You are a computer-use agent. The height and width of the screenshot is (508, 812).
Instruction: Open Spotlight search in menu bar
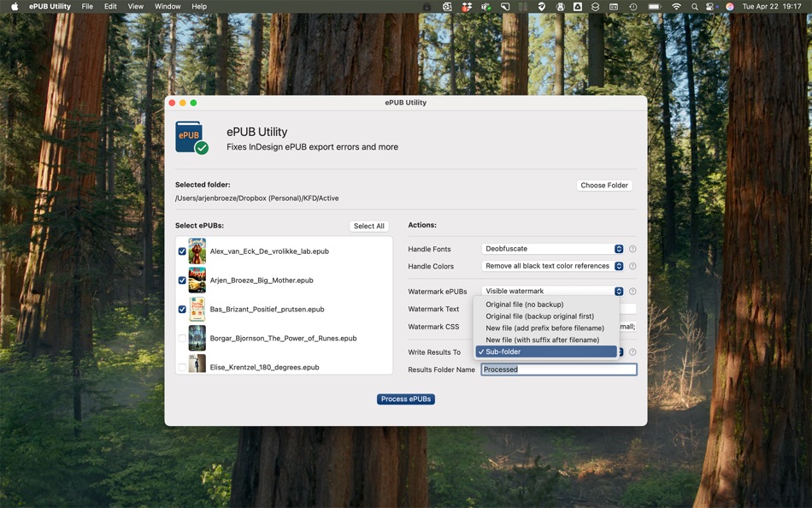point(694,6)
